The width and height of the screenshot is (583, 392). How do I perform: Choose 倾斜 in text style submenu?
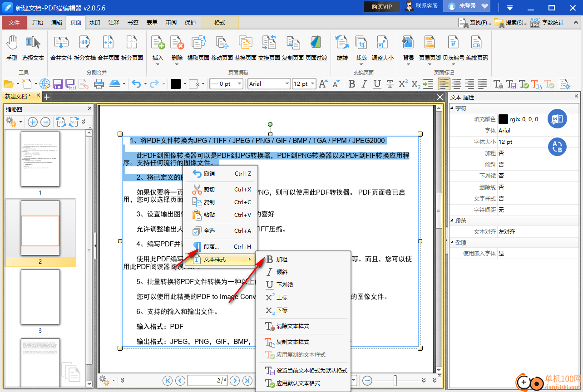(303, 272)
